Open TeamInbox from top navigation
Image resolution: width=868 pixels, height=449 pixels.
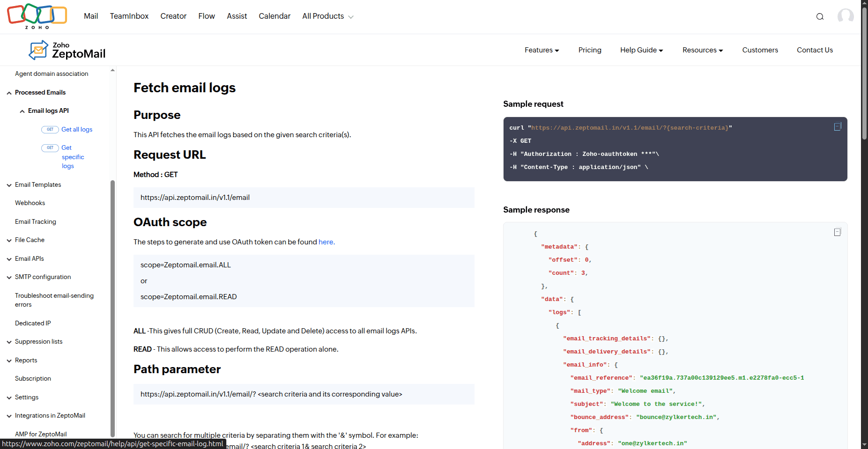[129, 16]
